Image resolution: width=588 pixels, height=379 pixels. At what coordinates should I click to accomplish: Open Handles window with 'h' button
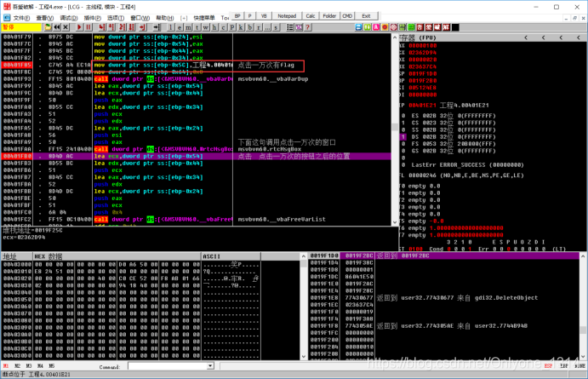214,27
